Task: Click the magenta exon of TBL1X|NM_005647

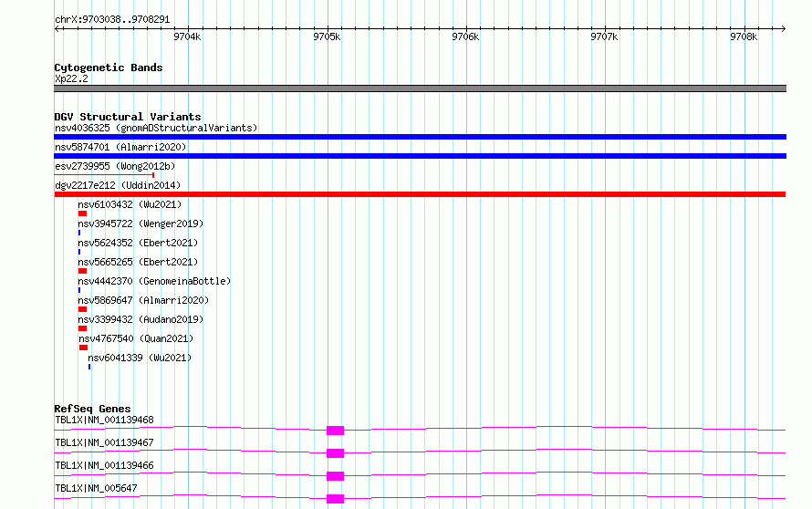Action: pos(335,499)
